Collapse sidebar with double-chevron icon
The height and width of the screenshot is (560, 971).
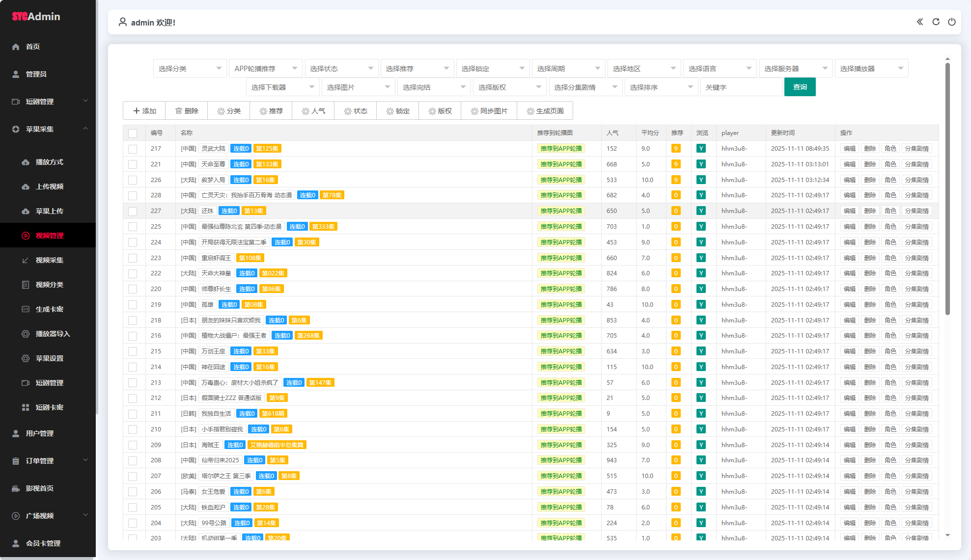[919, 22]
